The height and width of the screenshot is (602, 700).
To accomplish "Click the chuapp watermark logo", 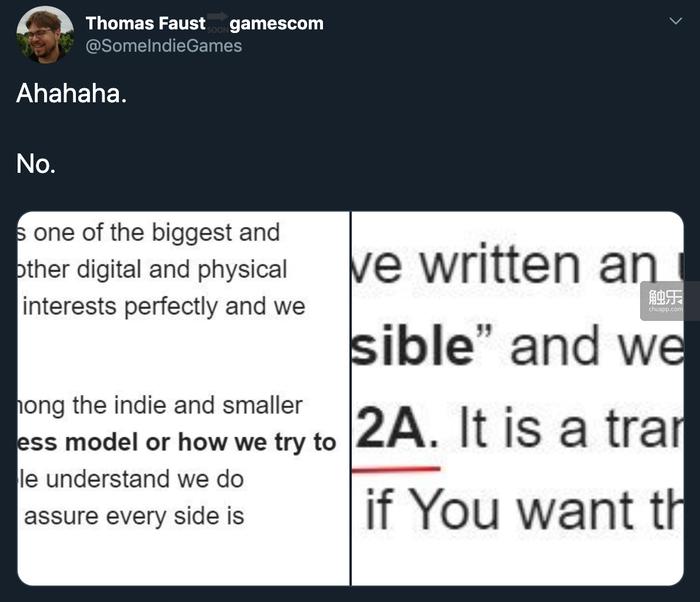I will coord(664,299).
